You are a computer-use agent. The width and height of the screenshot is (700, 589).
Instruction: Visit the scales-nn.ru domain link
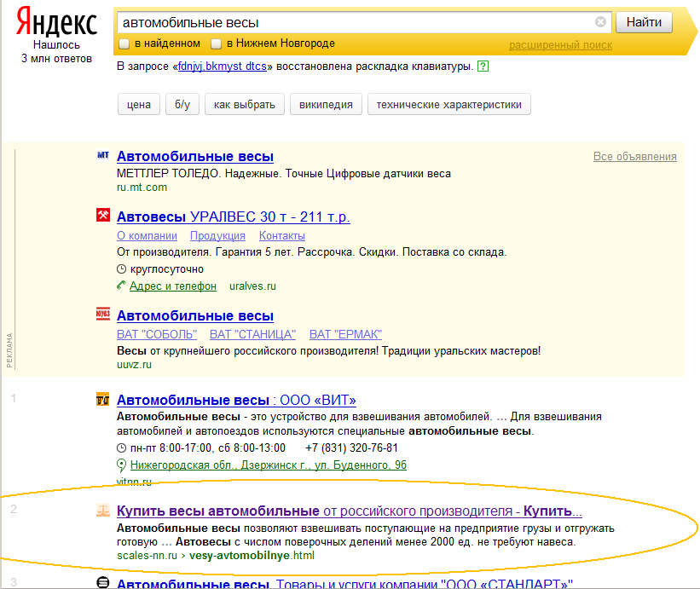[147, 556]
